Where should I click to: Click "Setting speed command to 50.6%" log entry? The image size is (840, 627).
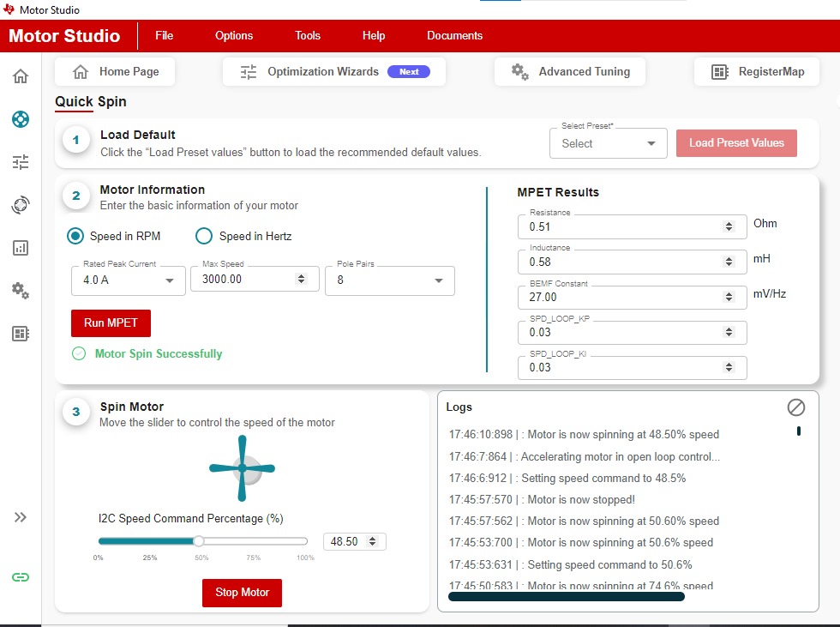[x=571, y=564]
